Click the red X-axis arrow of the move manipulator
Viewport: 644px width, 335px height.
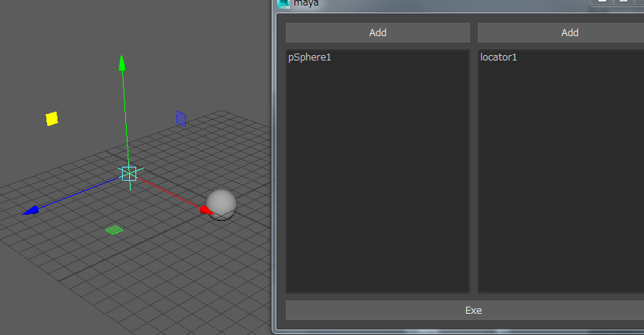click(206, 210)
